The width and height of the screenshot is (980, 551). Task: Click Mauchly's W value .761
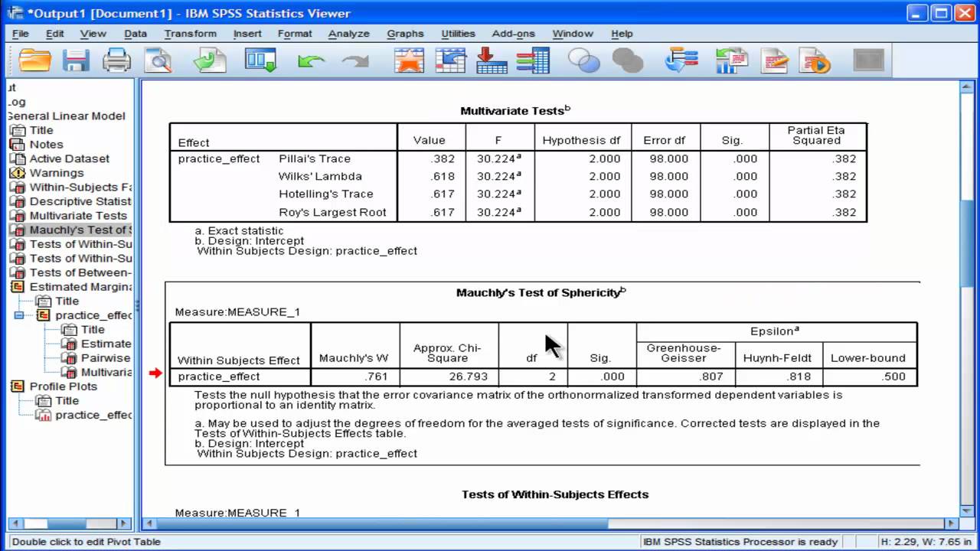(x=376, y=377)
